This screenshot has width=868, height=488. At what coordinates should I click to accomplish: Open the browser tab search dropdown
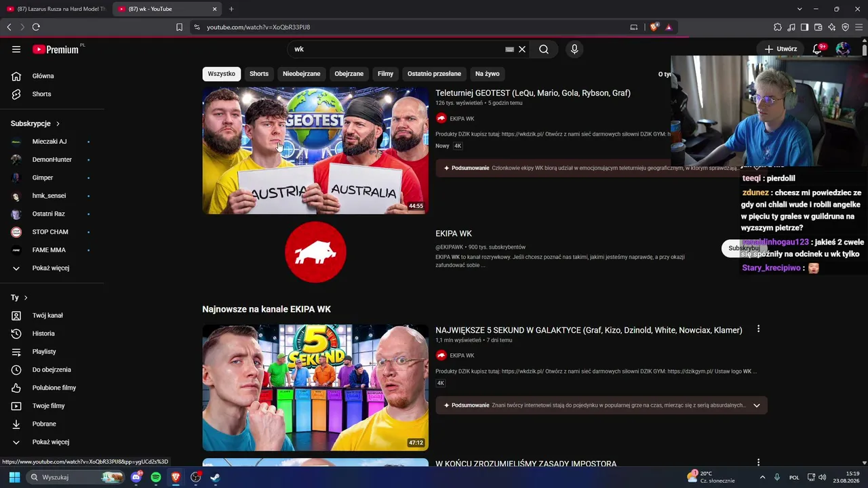(x=800, y=9)
